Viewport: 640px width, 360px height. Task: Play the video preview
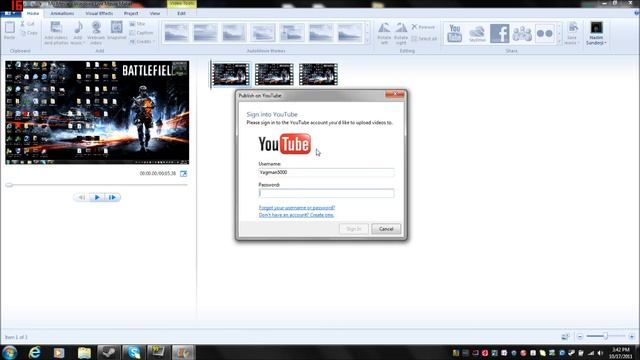[x=97, y=198]
